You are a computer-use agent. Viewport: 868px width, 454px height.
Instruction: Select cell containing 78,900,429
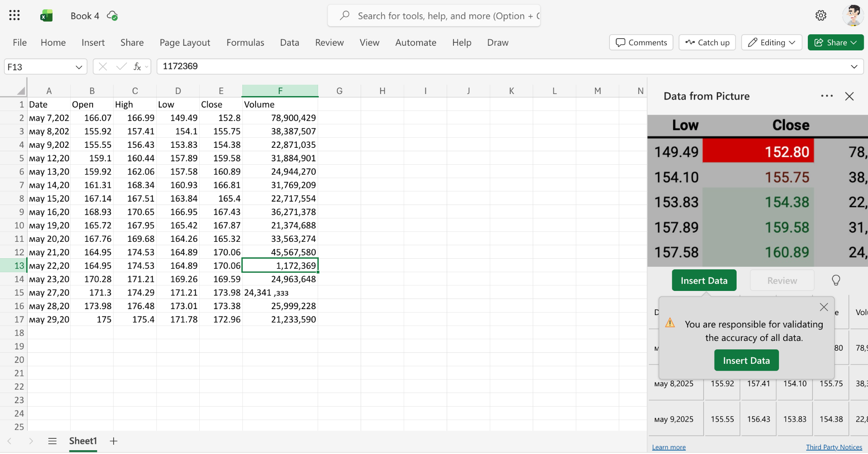(280, 118)
